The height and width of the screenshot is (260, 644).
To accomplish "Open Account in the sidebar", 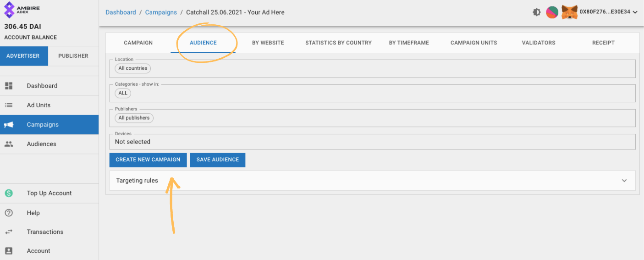I will (49, 251).
